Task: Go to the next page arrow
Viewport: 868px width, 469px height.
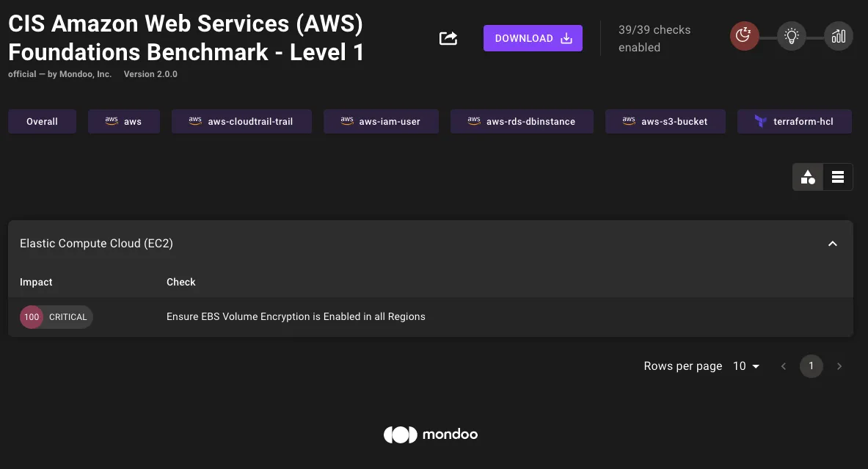Action: tap(839, 366)
